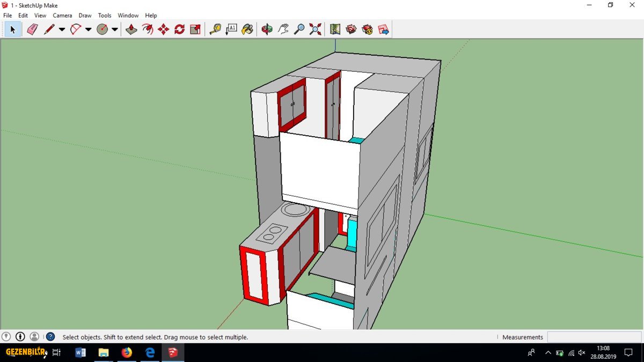Click the Zoom Extents tool
Image resolution: width=644 pixels, height=362 pixels.
pos(316,29)
